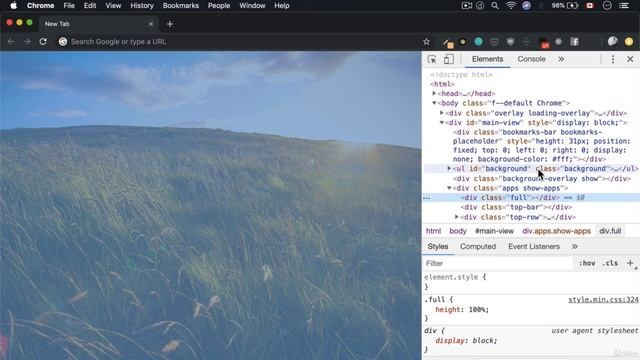Select the background-overlay show div
Screen dimensions: 640x360
(542, 178)
